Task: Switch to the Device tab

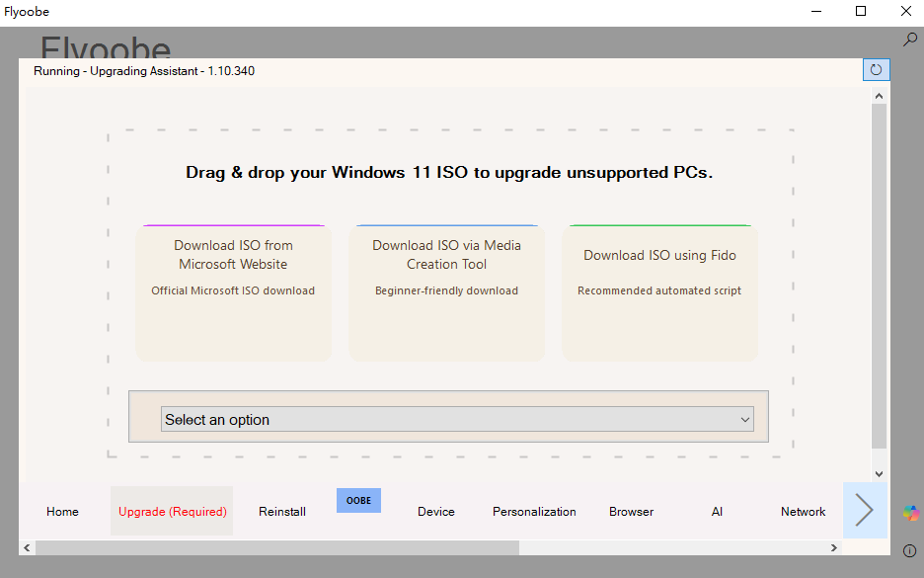Action: pos(436,512)
